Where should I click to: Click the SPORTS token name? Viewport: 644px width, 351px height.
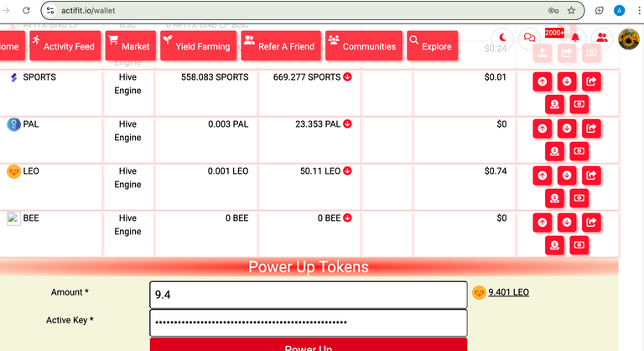coord(39,77)
